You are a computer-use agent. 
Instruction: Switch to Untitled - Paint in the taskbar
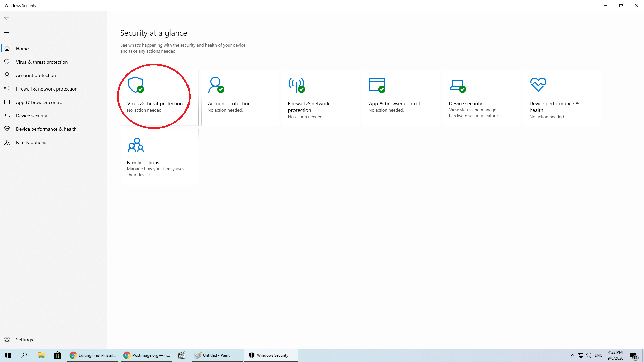tap(216, 355)
